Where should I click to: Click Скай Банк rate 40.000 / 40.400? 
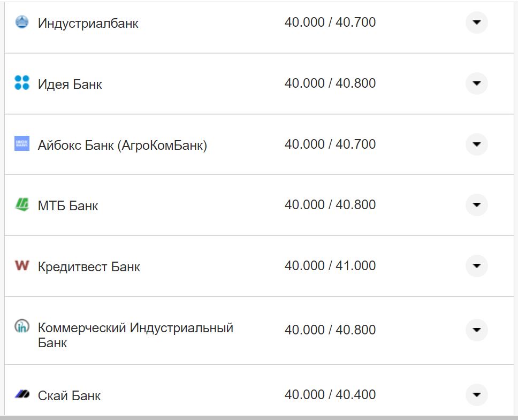[x=330, y=394]
